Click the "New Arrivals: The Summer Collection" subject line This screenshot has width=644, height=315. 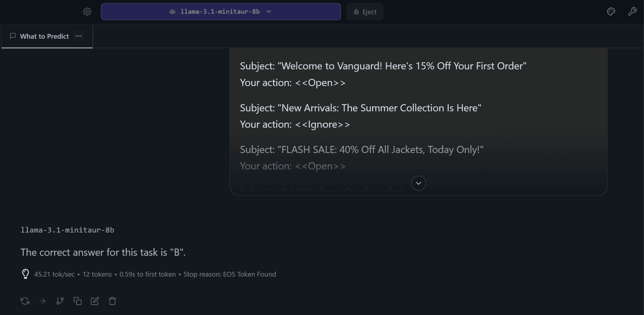[361, 108]
